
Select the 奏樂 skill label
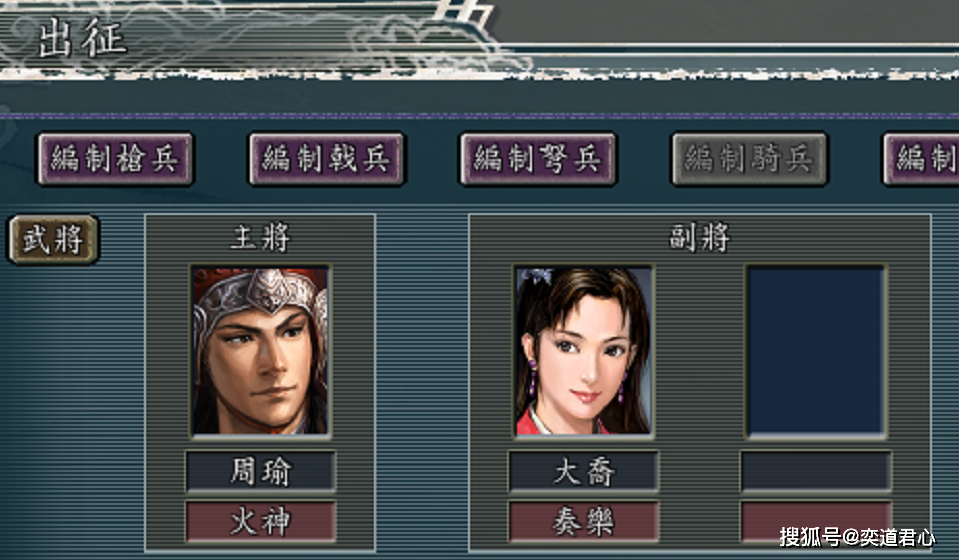coord(583,521)
